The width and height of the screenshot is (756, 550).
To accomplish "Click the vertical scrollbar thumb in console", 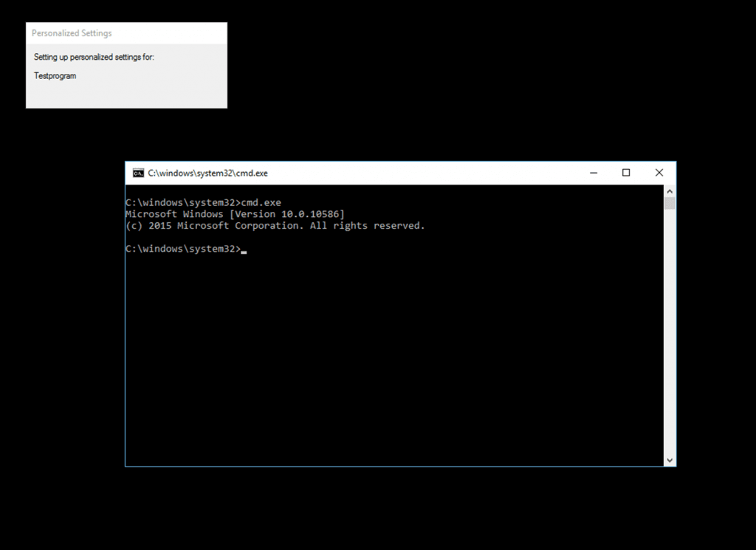I will pos(670,203).
